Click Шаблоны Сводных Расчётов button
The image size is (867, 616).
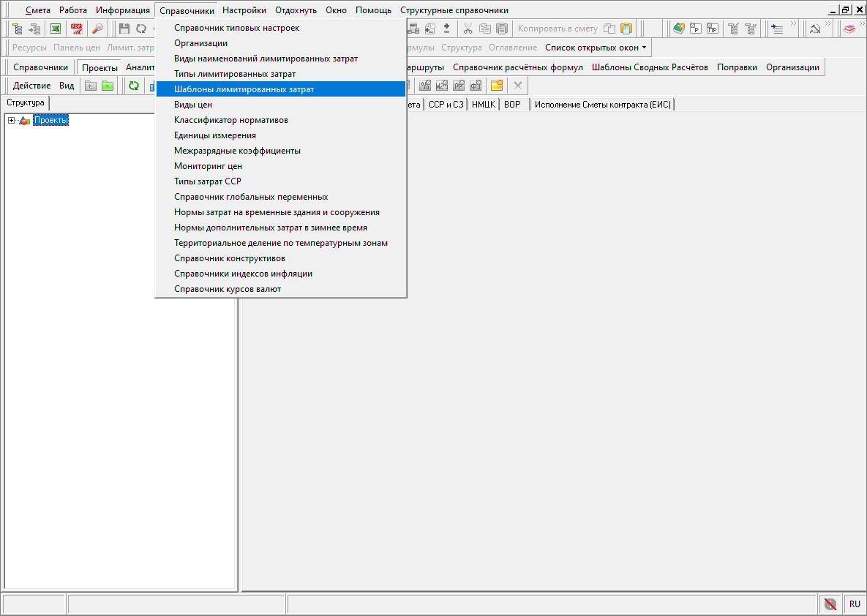650,67
